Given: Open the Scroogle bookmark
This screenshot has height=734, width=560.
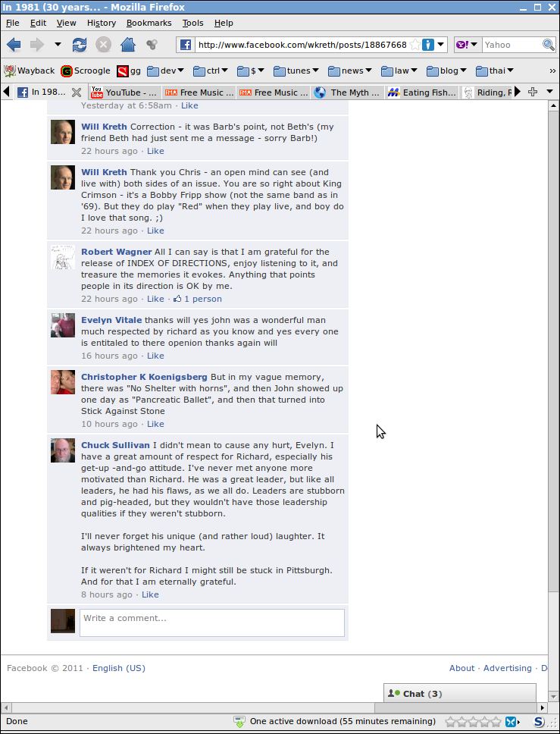Looking at the screenshot, I should coord(86,71).
